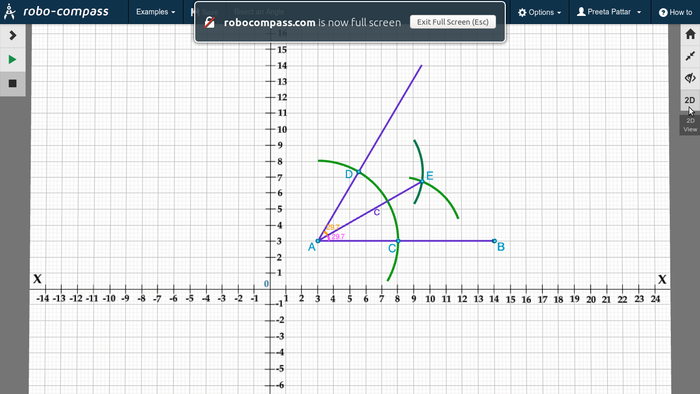
Task: Click the robo-compass logo
Action: 56,12
